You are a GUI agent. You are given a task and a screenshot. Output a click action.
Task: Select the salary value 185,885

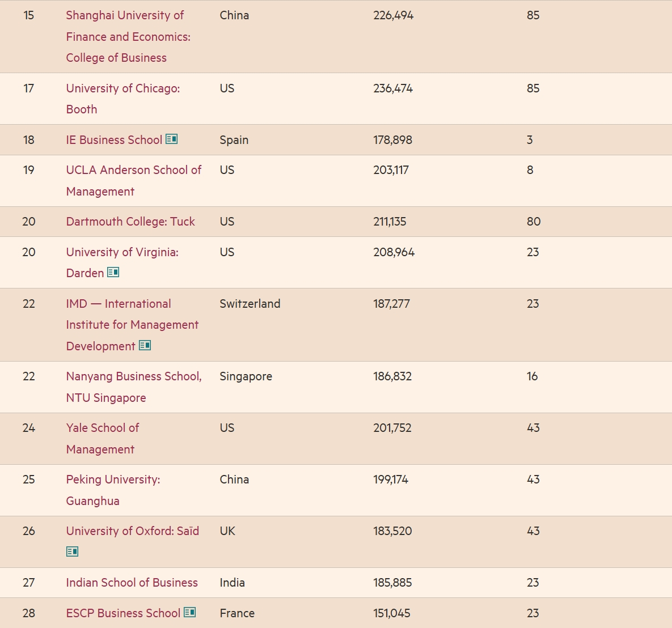pyautogui.click(x=392, y=583)
